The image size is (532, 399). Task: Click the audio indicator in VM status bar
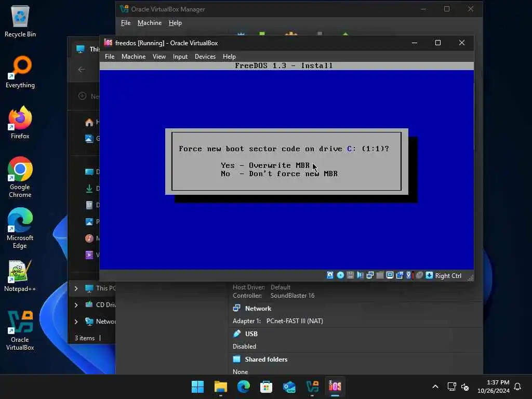(360, 275)
